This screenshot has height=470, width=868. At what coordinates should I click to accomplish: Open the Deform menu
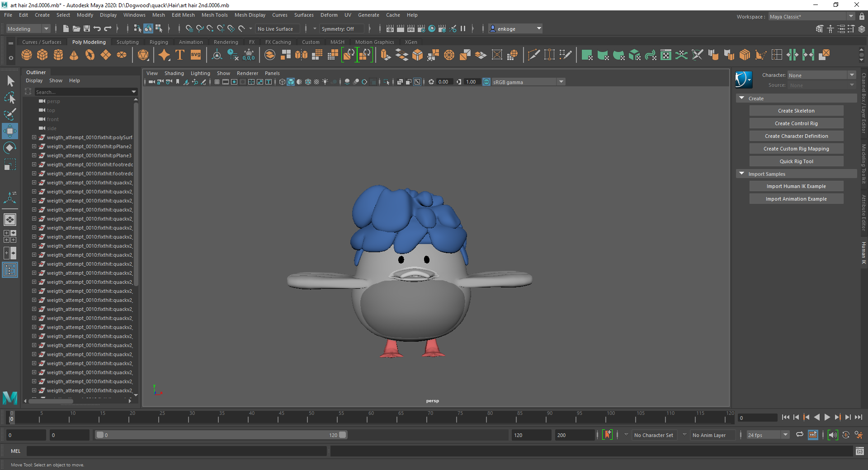[329, 15]
